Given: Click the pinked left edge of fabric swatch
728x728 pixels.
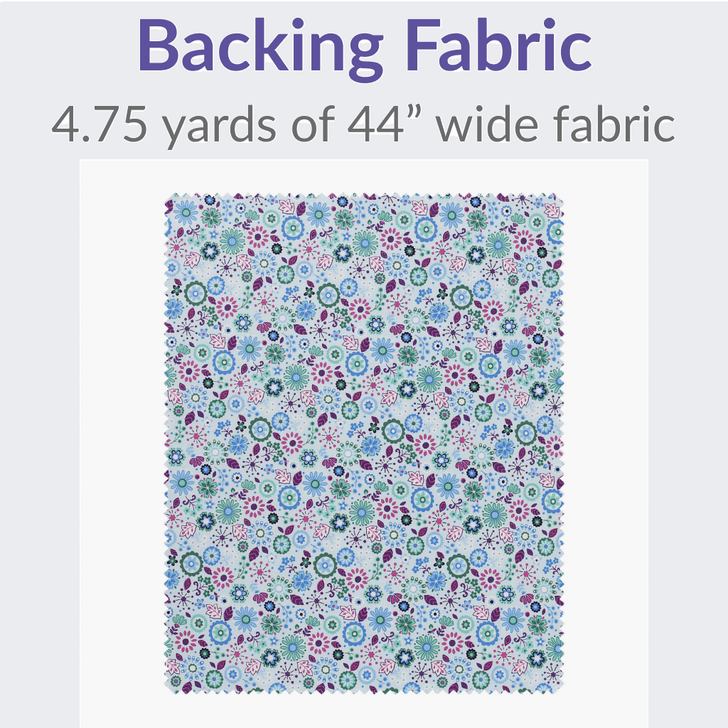Looking at the screenshot, I should (168, 444).
